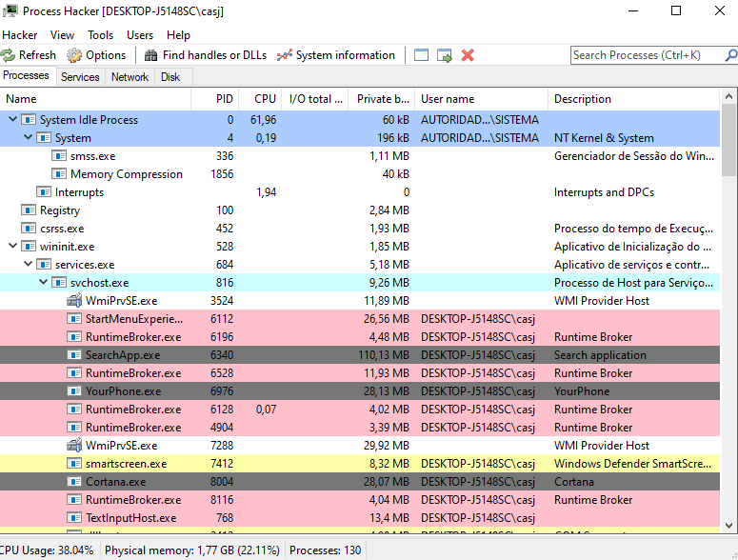Screen dimensions: 738x560
Task: Sort by the I/O total column header
Action: point(315,99)
